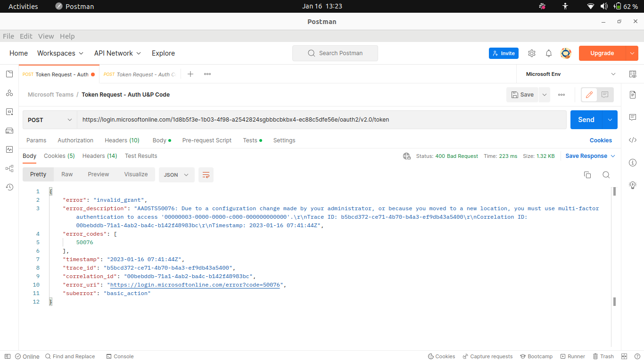This screenshot has height=362, width=644.
Task: Switch to the edit (pencil) mode
Action: [589, 95]
